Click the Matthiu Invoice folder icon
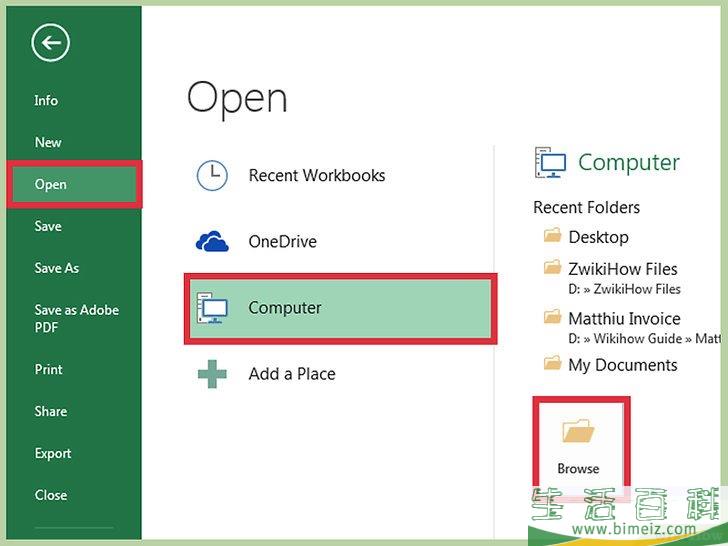Screen dimensions: 728x546 552,317
